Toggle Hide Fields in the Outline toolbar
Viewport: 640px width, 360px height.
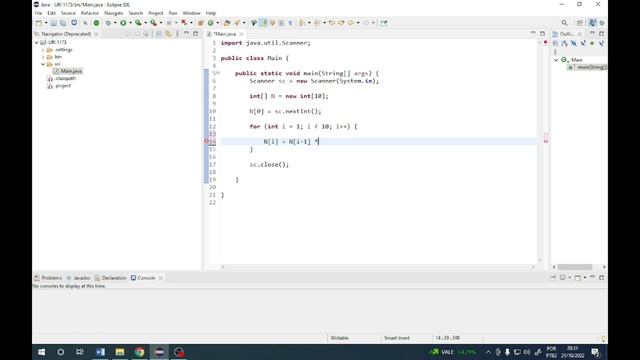click(x=574, y=43)
